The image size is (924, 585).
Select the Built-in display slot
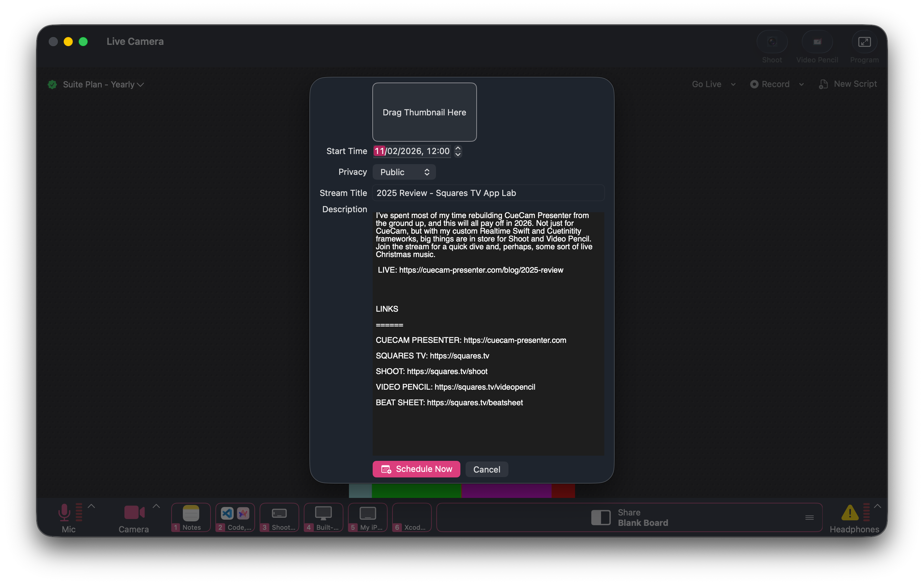point(323,517)
